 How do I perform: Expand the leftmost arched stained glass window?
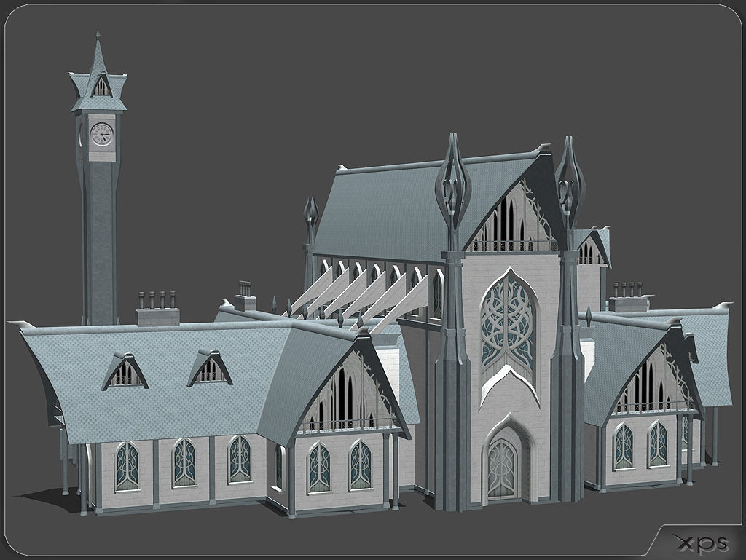128,465
